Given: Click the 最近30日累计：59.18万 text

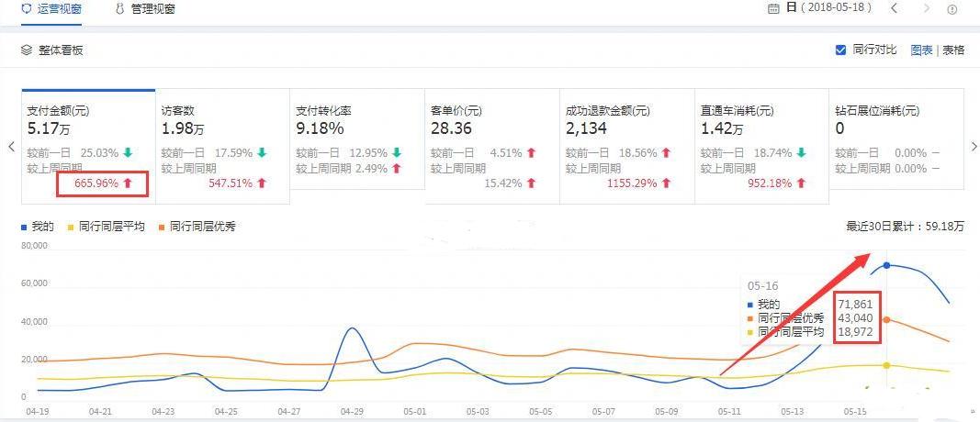Looking at the screenshot, I should (x=905, y=227).
